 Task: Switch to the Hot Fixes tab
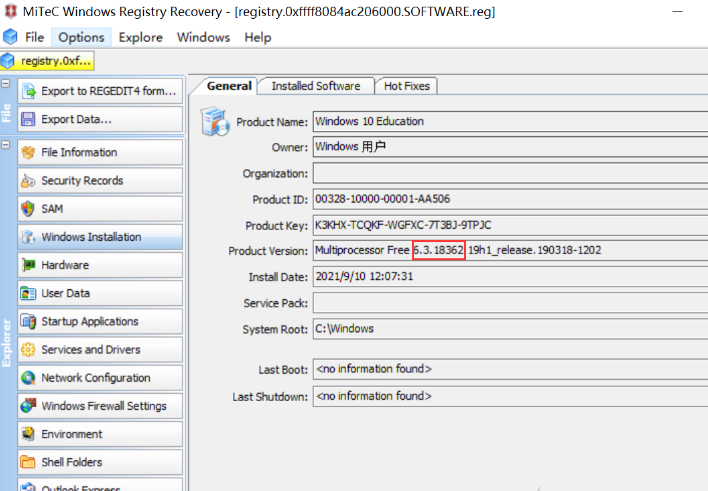click(406, 86)
